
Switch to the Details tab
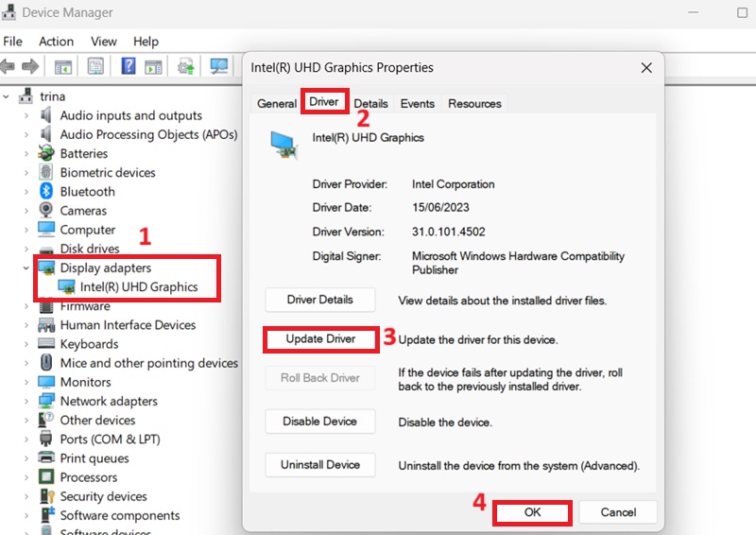coord(370,103)
